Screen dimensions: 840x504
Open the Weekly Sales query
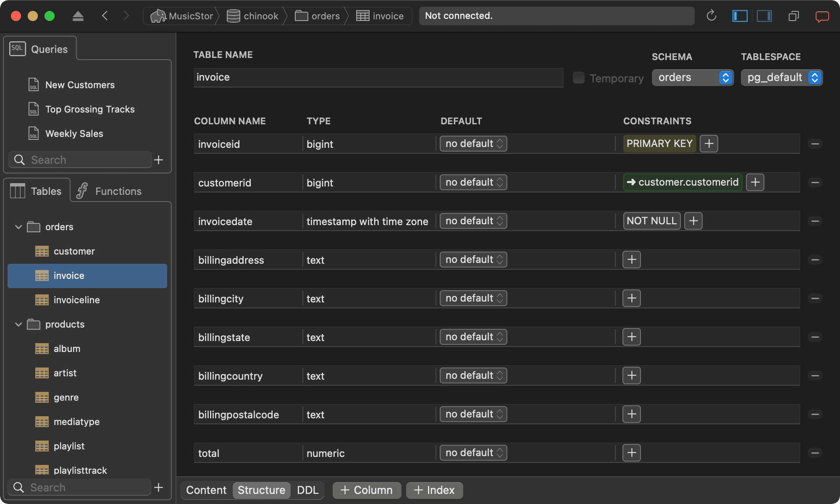click(74, 133)
